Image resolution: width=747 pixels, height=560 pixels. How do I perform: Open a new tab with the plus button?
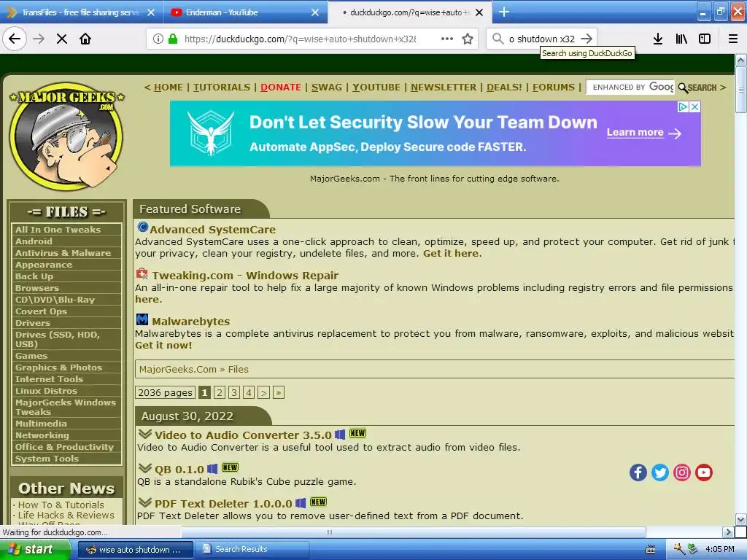coord(503,12)
